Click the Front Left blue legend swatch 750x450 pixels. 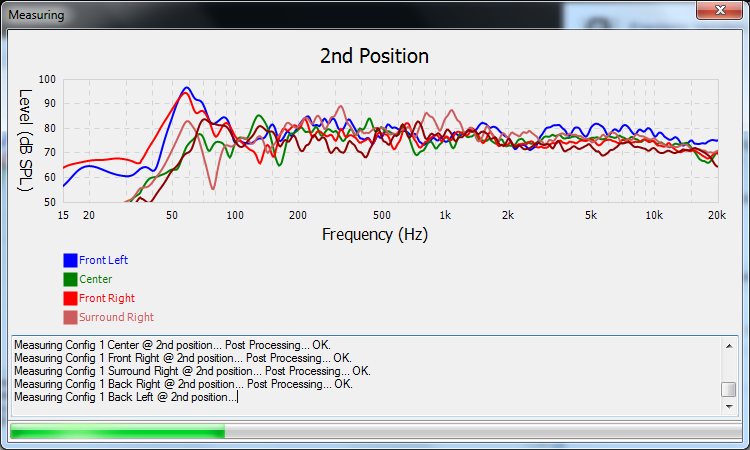(x=70, y=260)
